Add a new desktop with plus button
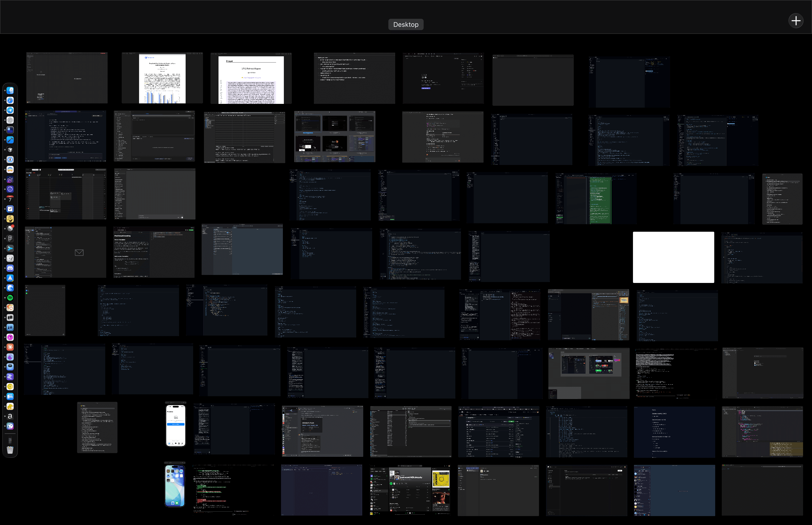 point(796,21)
